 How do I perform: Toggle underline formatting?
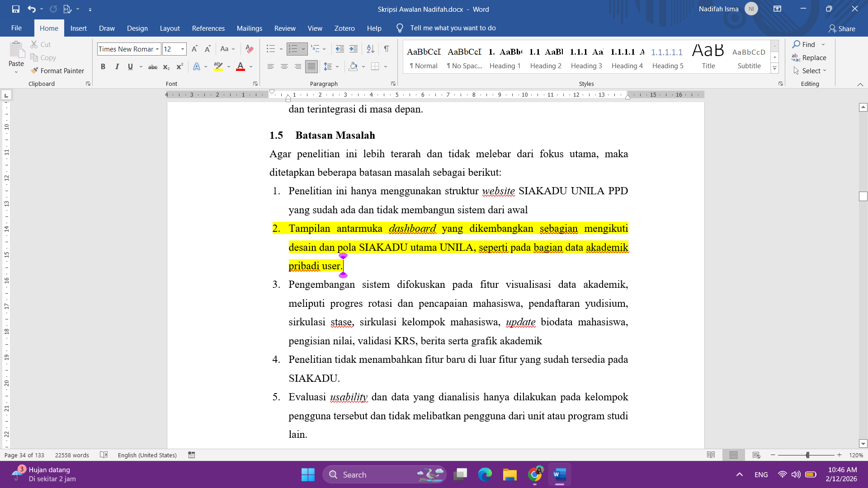point(130,67)
